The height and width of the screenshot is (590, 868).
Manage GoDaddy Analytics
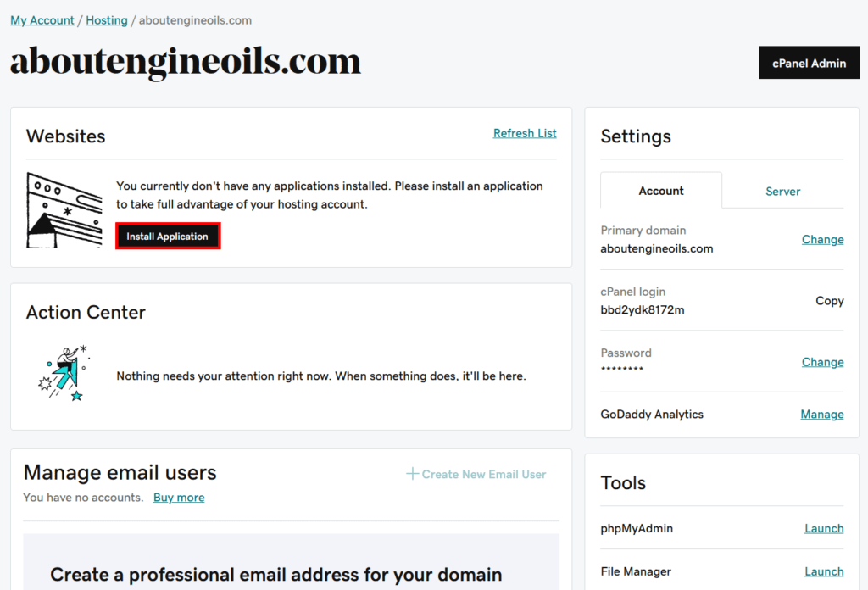[822, 415]
